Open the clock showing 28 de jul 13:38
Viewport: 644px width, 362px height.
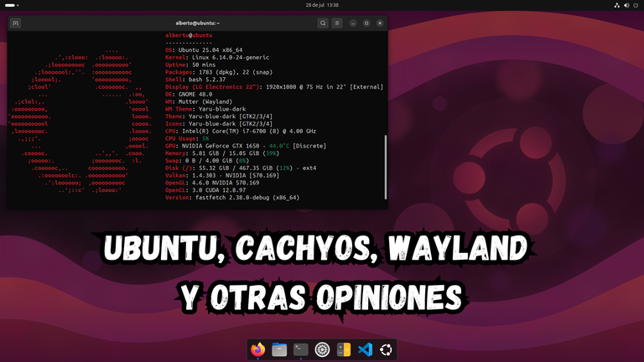tap(322, 5)
